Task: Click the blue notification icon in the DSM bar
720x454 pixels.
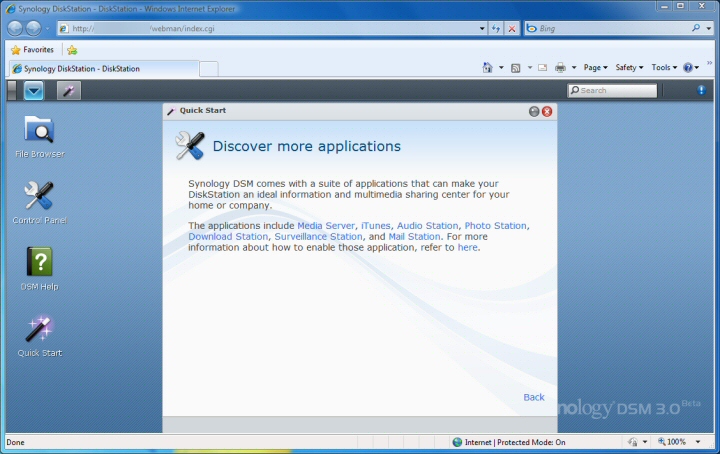Action: (701, 90)
